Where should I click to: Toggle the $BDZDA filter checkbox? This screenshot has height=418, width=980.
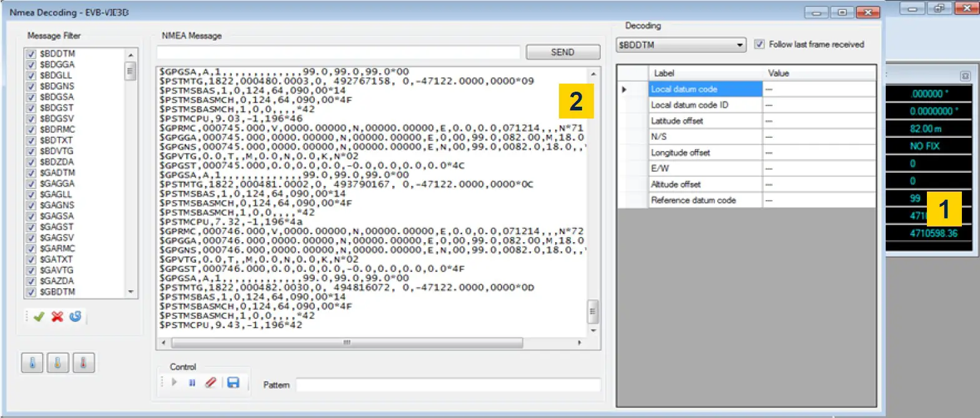[x=31, y=162]
